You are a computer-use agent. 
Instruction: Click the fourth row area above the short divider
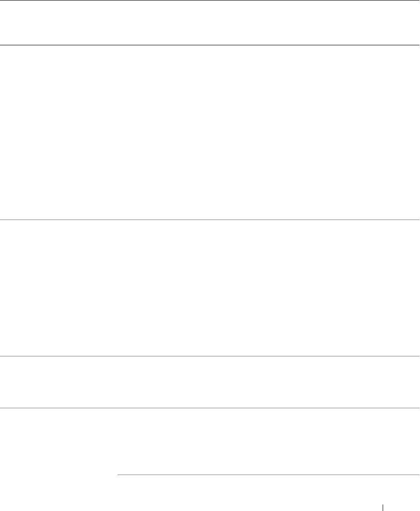(x=269, y=441)
